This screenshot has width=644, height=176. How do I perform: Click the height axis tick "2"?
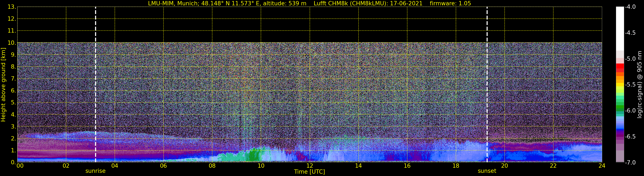click(13, 138)
